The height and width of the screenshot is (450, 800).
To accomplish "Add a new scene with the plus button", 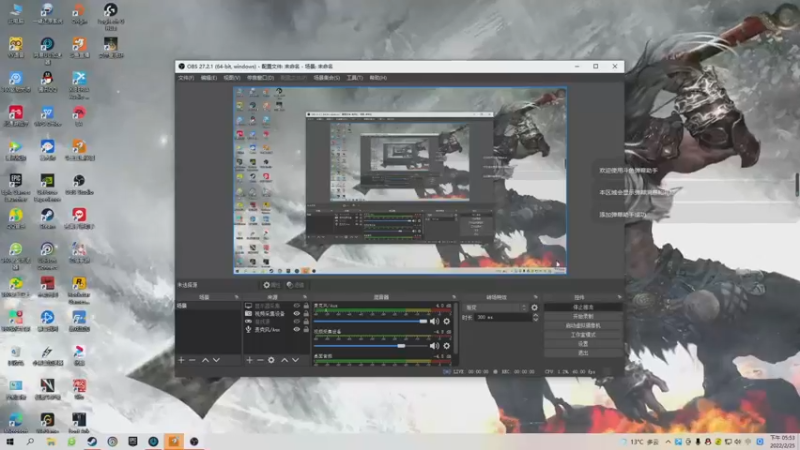I will 181,360.
